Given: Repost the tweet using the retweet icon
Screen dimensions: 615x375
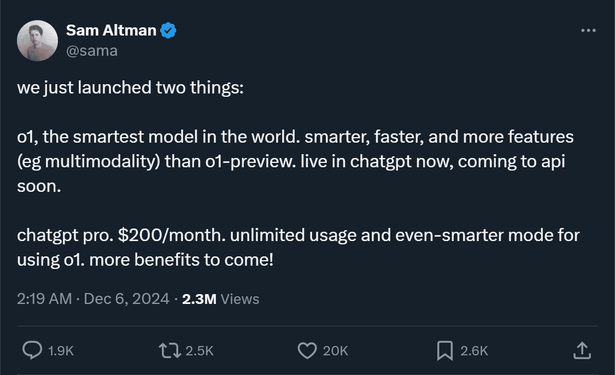Looking at the screenshot, I should tap(170, 351).
